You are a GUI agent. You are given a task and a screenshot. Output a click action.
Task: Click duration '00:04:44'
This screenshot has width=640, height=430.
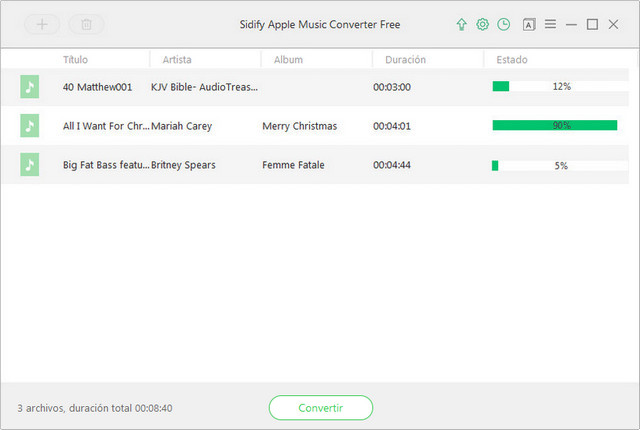[392, 165]
